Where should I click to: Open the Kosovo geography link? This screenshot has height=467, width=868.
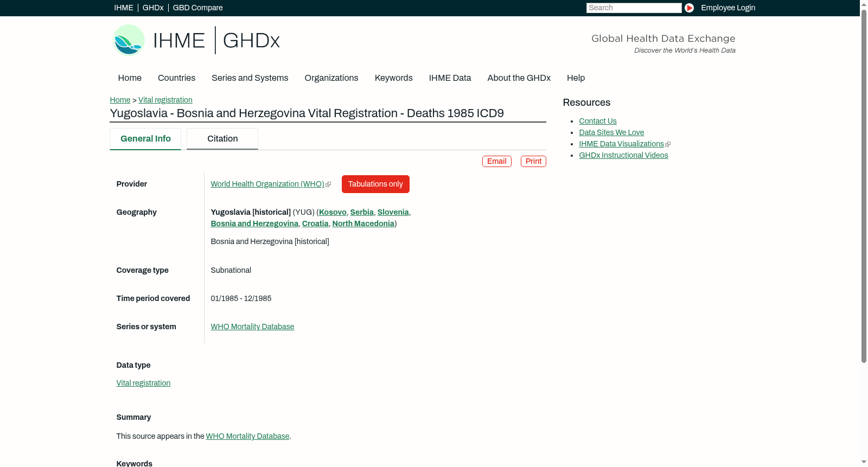(333, 213)
